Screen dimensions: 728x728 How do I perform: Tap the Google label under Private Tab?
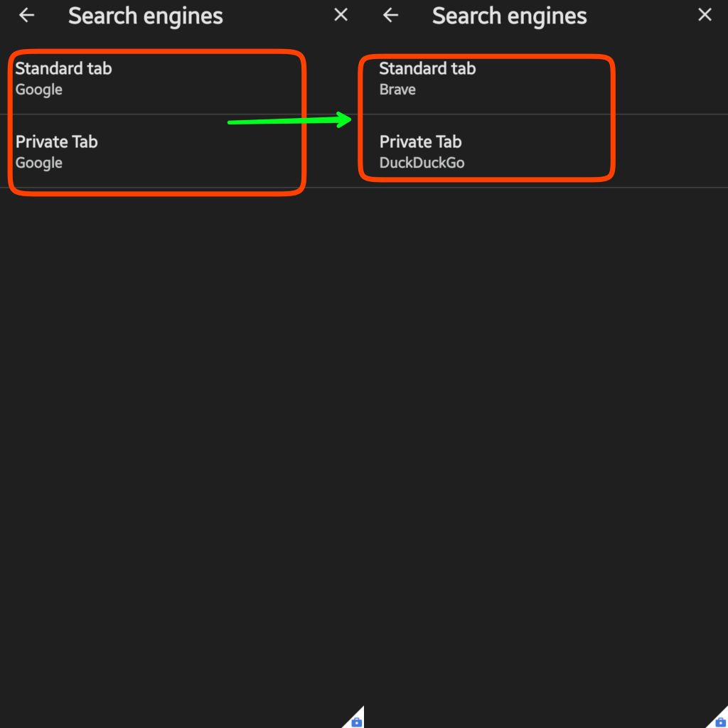[x=39, y=163]
